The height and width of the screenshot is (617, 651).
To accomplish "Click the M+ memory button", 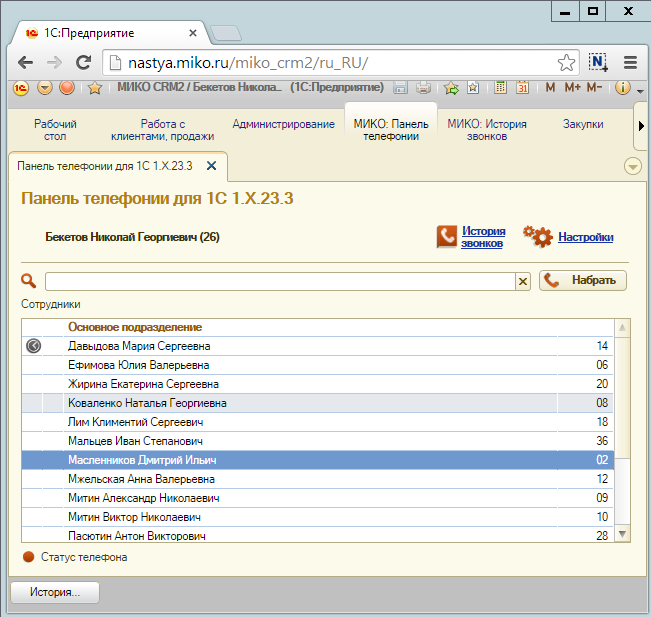I will coord(572,88).
